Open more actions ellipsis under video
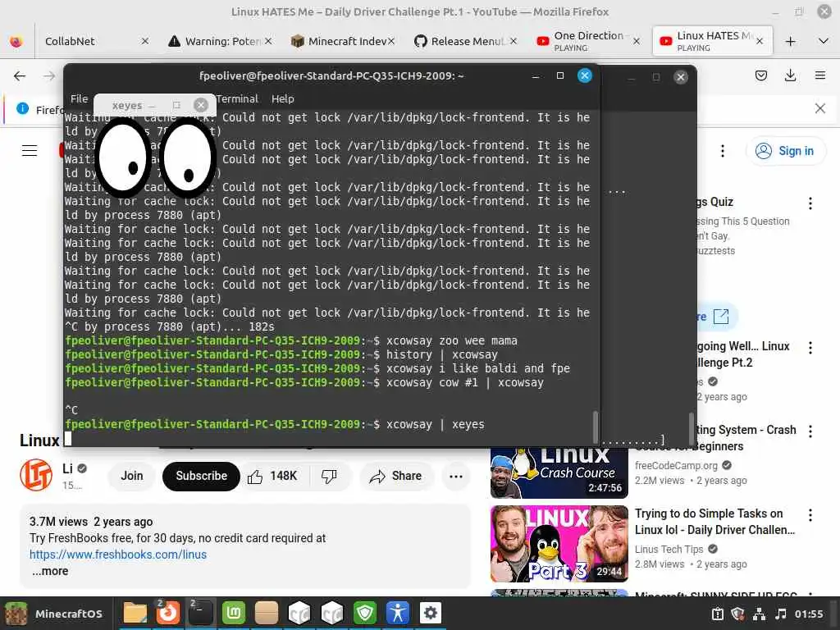This screenshot has height=630, width=840. 456,477
